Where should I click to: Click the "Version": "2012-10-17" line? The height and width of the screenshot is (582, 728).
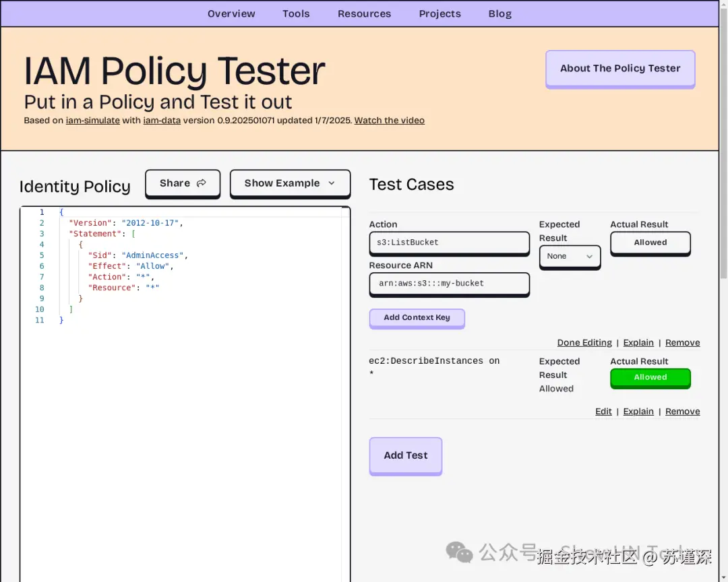[x=126, y=223]
